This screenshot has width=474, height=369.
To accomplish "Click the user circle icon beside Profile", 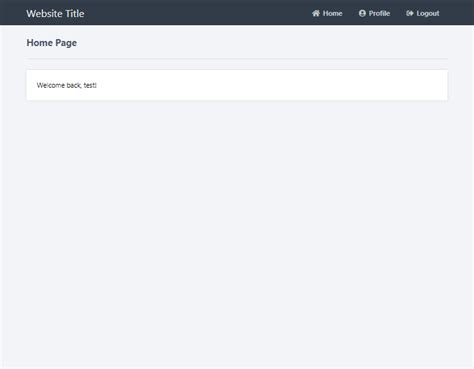I will (362, 13).
